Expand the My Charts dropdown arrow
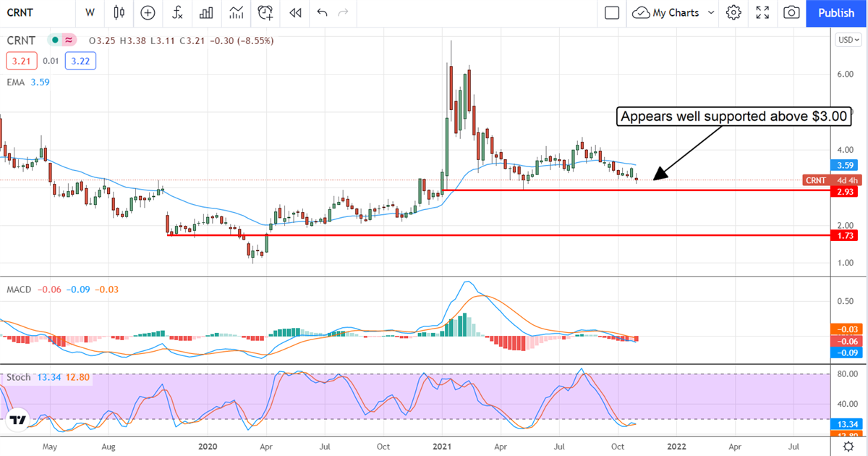The width and height of the screenshot is (868, 456). click(x=711, y=12)
